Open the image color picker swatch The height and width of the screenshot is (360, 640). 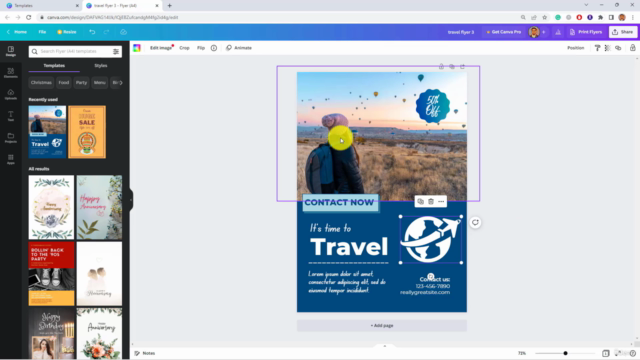coord(137,48)
